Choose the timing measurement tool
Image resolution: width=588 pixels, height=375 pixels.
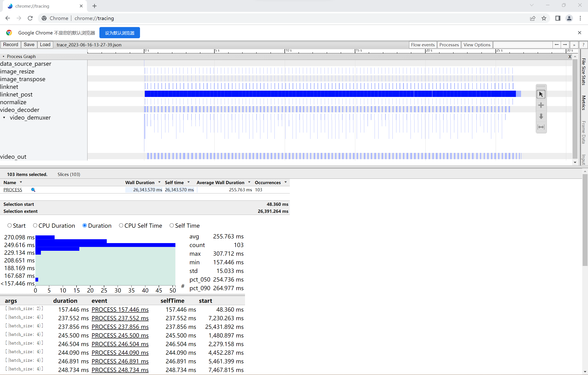coord(541,127)
